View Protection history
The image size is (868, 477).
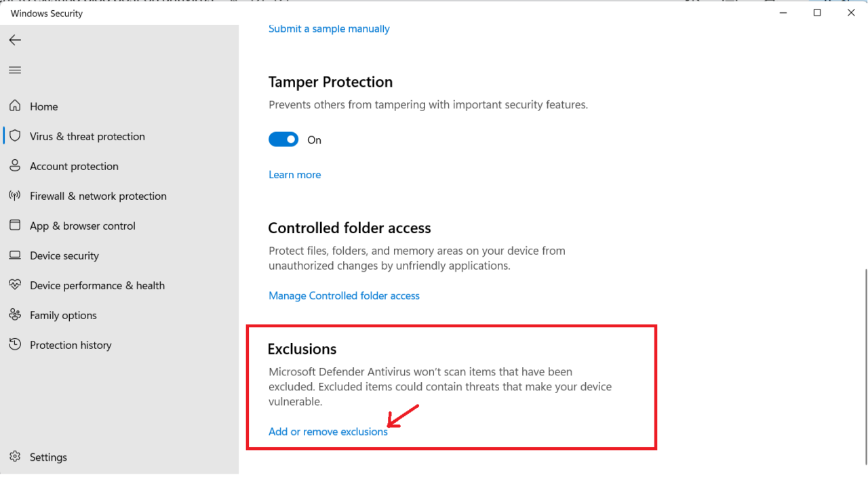pos(71,344)
